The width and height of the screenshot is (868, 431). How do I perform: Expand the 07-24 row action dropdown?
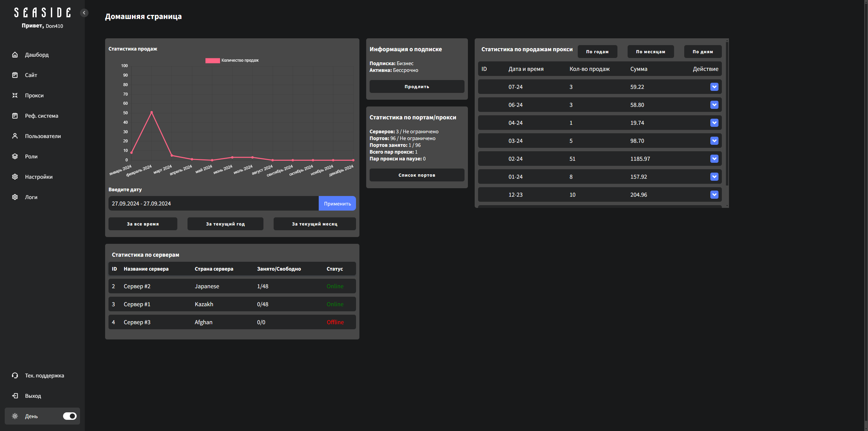pyautogui.click(x=714, y=87)
